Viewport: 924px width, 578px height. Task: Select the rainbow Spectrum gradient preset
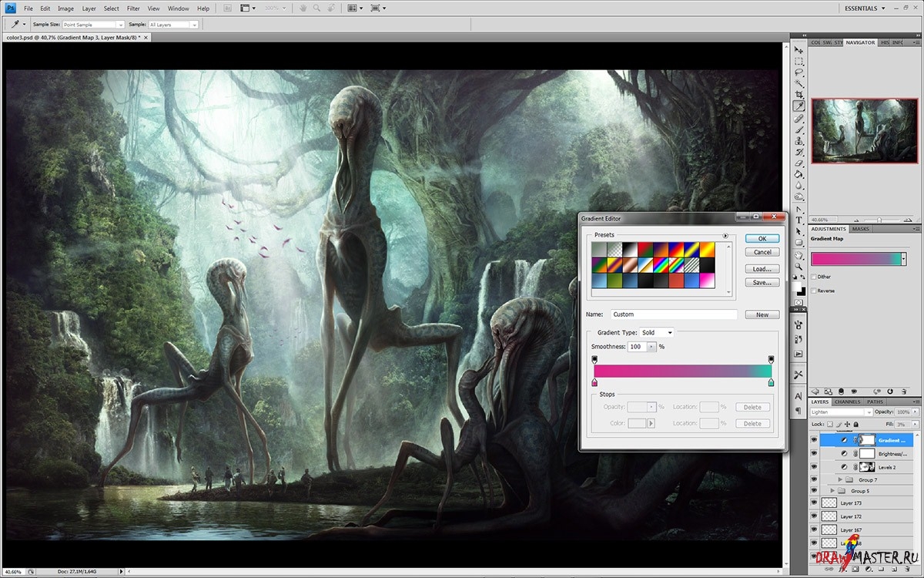pos(660,264)
